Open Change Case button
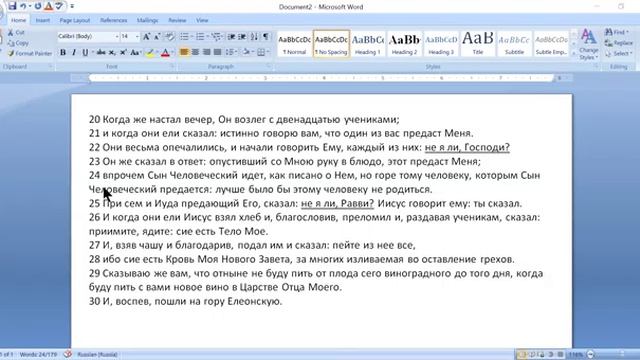 [136, 52]
